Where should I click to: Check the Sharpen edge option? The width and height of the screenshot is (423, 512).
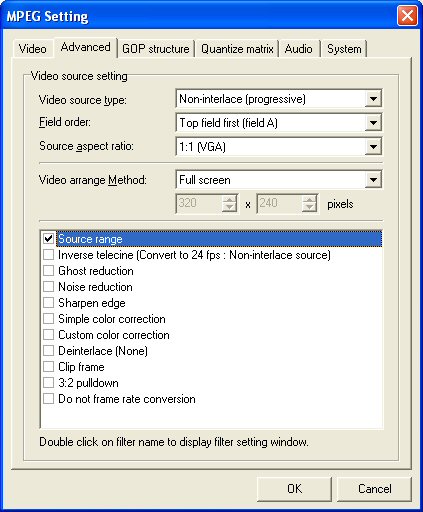(x=49, y=303)
